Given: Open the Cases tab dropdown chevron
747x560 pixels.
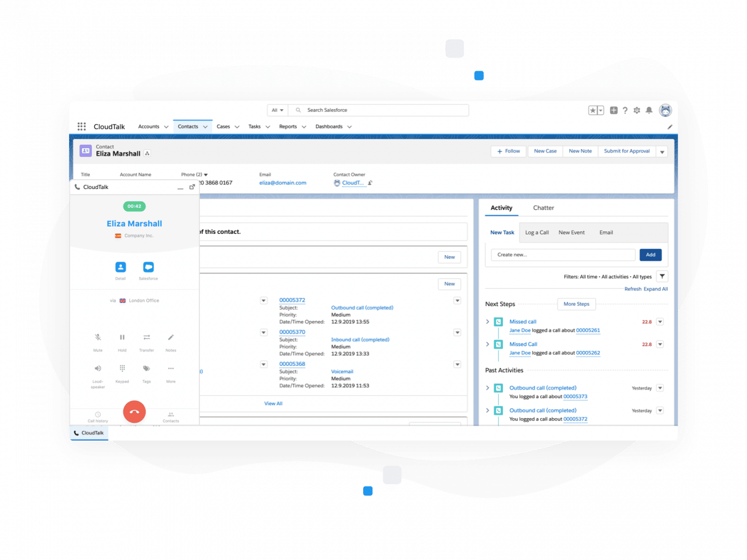Looking at the screenshot, I should (x=237, y=127).
